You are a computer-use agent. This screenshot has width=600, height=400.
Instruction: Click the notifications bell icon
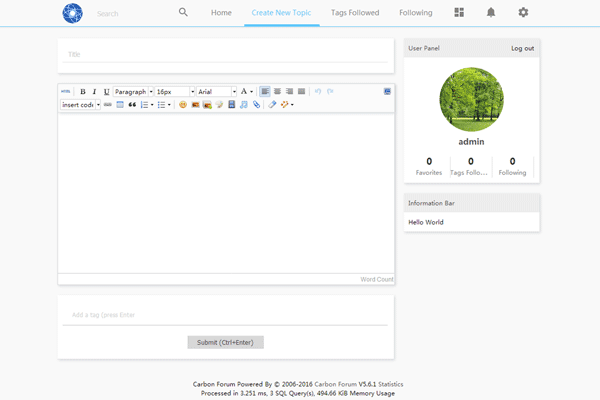pos(490,13)
